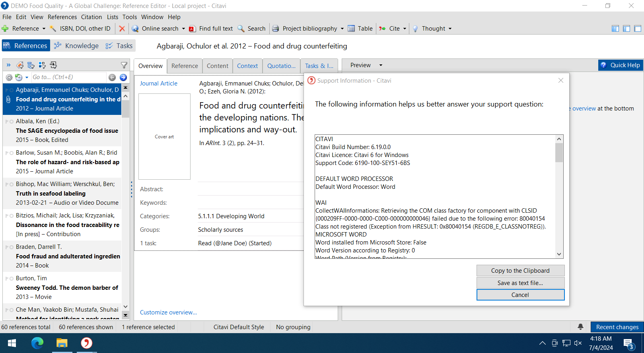
Task: Click the Go to search field
Action: click(68, 78)
